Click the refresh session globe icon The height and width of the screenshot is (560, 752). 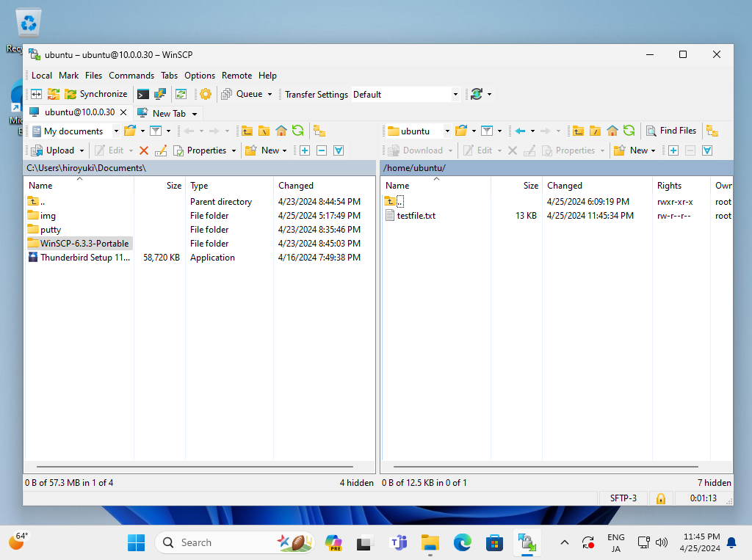[476, 94]
